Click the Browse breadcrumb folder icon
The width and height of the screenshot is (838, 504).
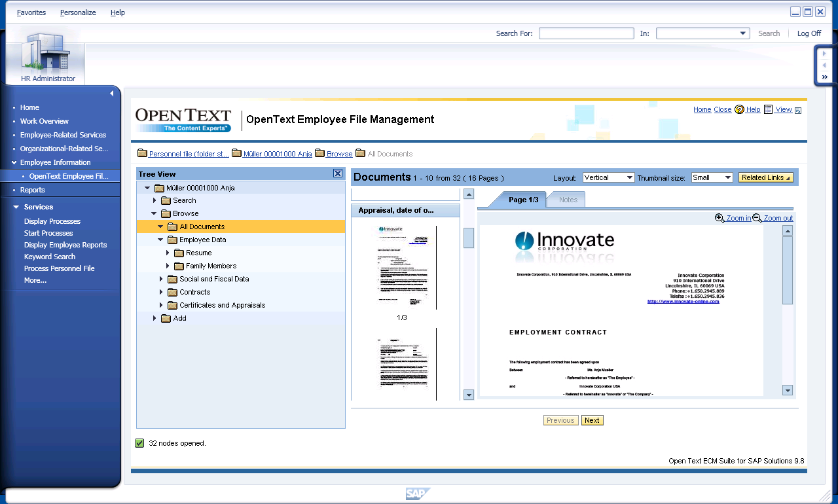[319, 154]
